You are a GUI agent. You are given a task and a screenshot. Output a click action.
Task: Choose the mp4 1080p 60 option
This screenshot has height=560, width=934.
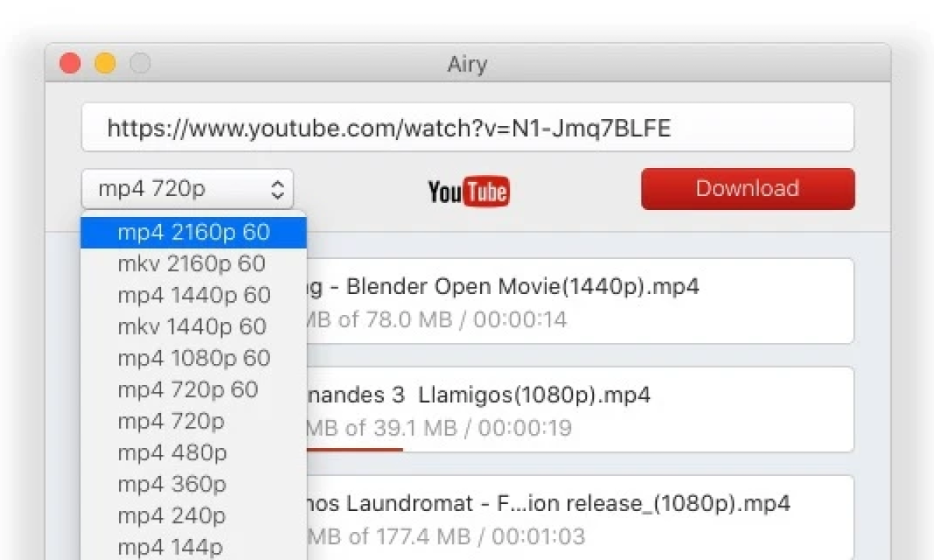(194, 358)
